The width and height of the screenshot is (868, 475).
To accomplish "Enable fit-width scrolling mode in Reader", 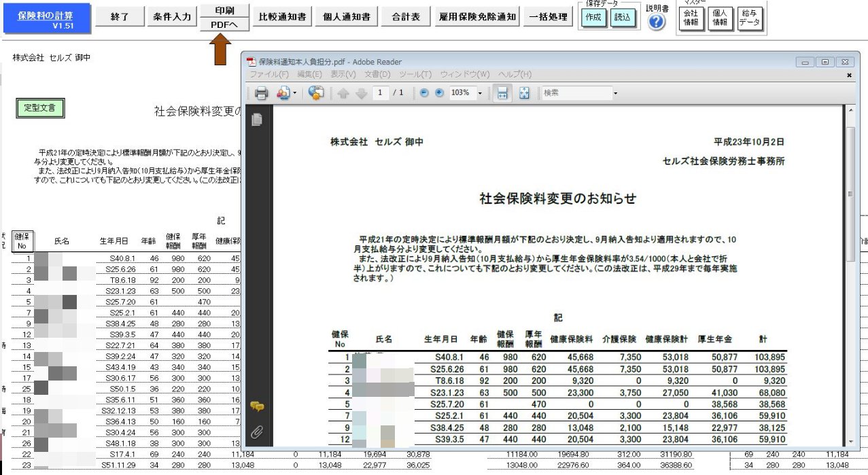I will point(502,94).
